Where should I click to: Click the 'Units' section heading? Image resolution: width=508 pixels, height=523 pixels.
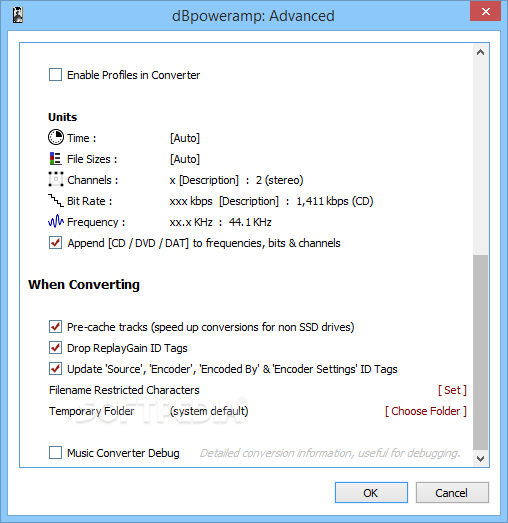tap(62, 117)
